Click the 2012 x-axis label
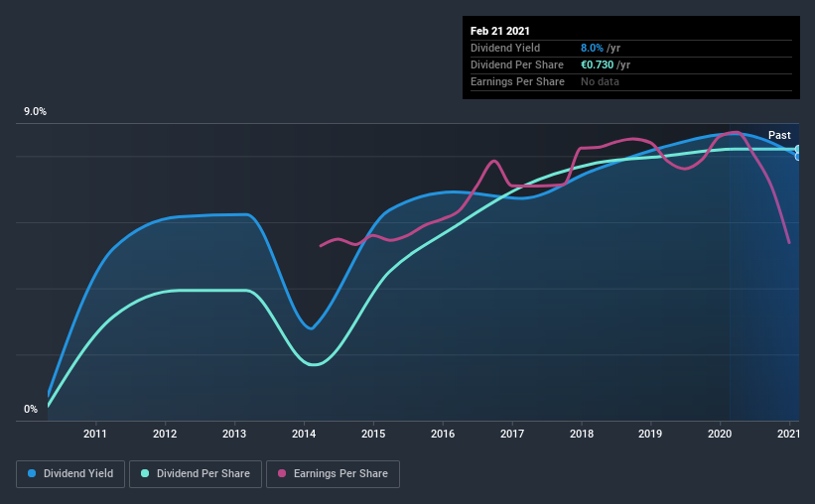This screenshot has height=504, width=815. coord(165,434)
